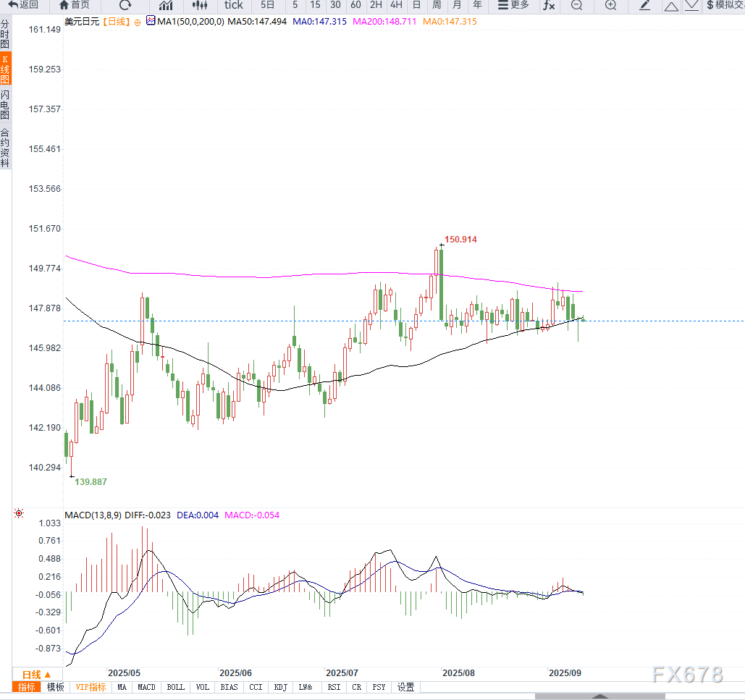Image resolution: width=745 pixels, height=700 pixels.
Task: Click the upward triangle icon in the top toolbar
Action: pyautogui.click(x=671, y=6)
